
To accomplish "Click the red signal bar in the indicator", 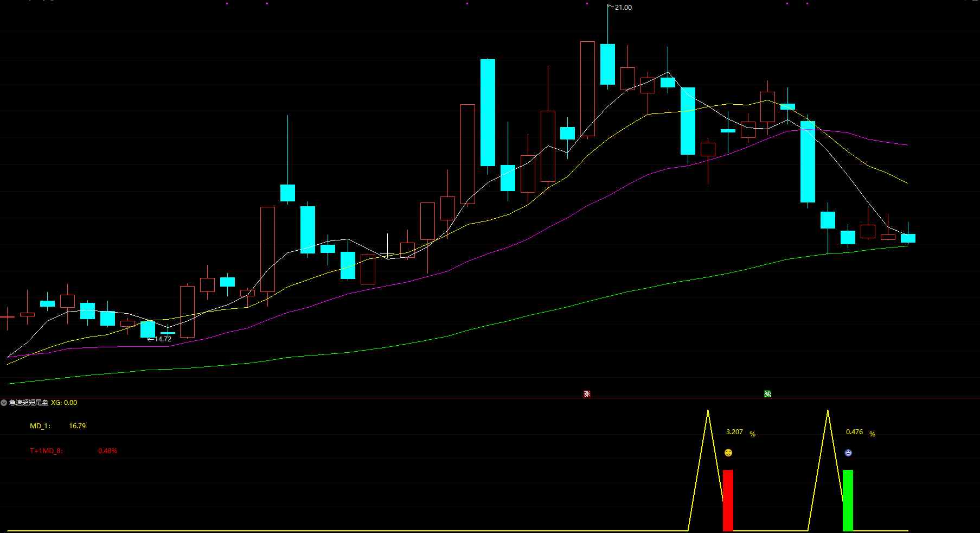I will pos(728,500).
